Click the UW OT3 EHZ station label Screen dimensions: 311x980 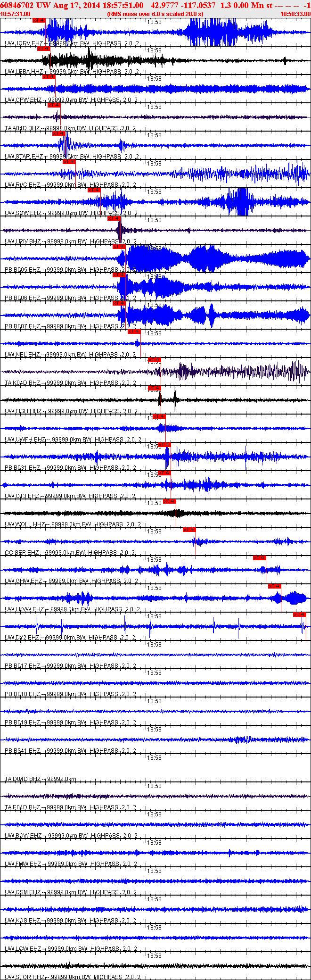[x=22, y=496]
